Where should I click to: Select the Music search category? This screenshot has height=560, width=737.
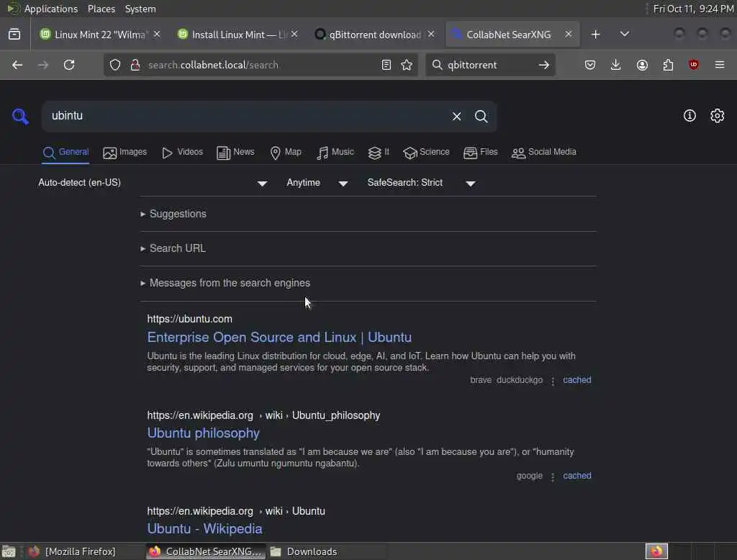tap(335, 153)
